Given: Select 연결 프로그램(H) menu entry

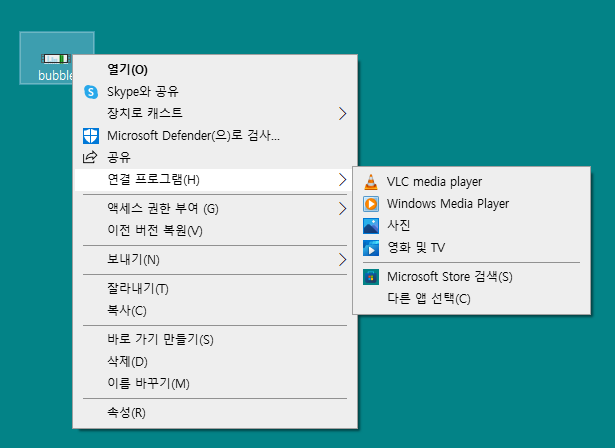Looking at the screenshot, I should [x=215, y=180].
